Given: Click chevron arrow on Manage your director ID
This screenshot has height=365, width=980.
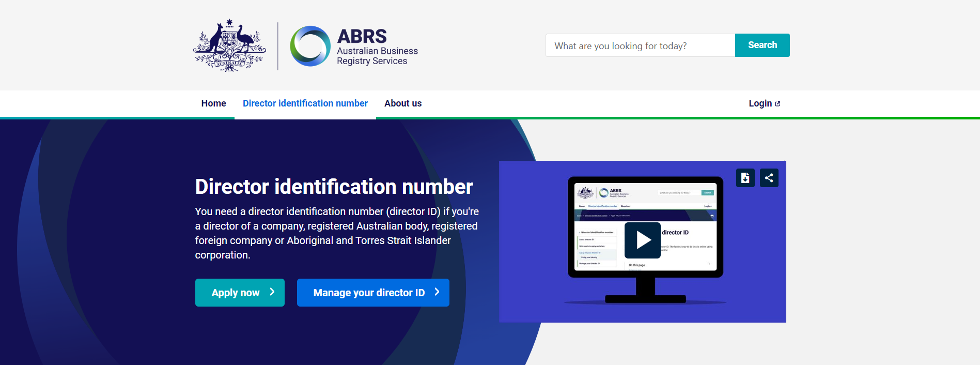Looking at the screenshot, I should click(x=437, y=292).
